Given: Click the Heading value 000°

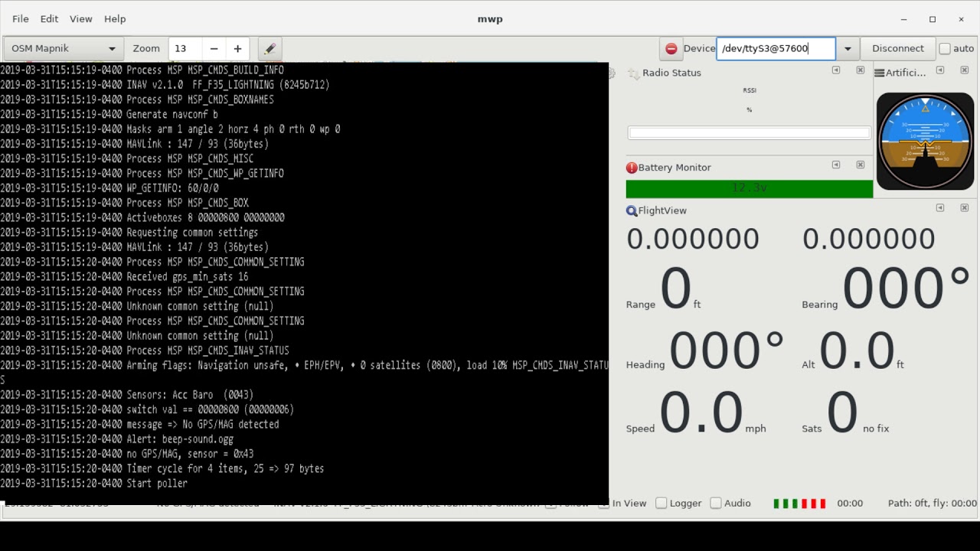Looking at the screenshot, I should tap(727, 350).
